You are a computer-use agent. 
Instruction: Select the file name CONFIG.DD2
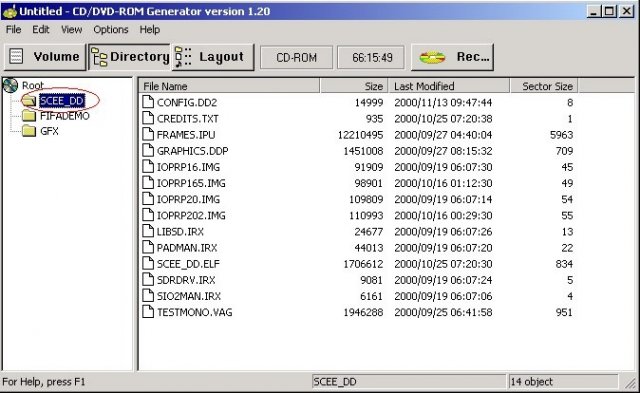pyautogui.click(x=187, y=102)
